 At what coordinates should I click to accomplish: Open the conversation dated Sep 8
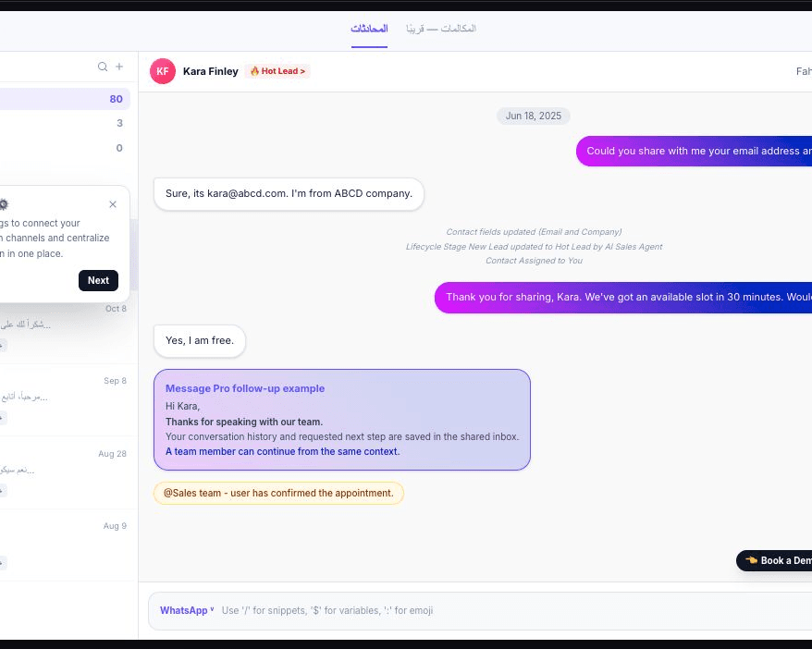coord(68,400)
